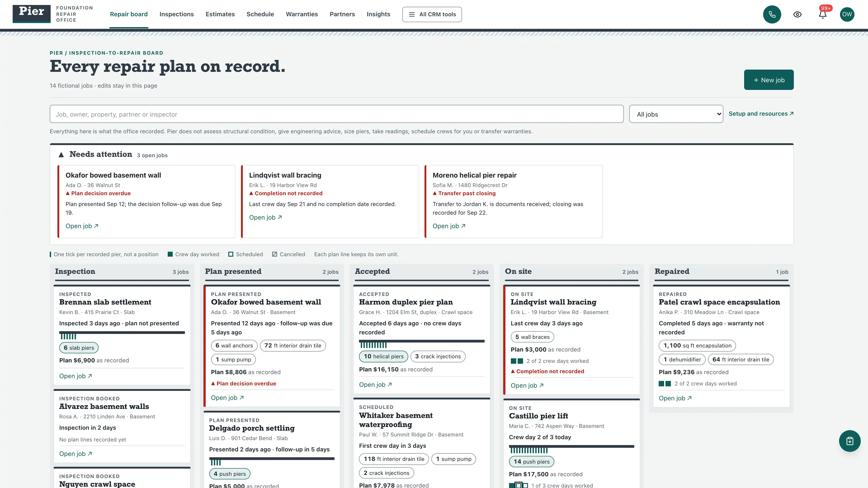Screen dimensions: 868x488
Task: Open job for Lindqvist in Needs attention
Action: [265, 218]
